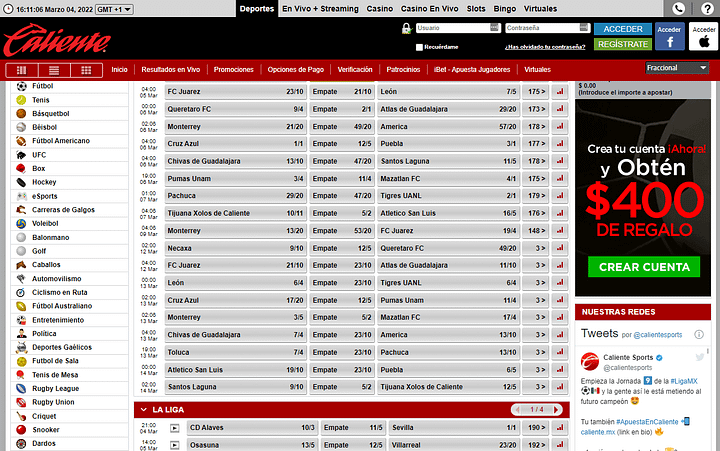Viewport: 720px width, 451px height.
Task: Collapse the LA LIGA section
Action: (144, 410)
